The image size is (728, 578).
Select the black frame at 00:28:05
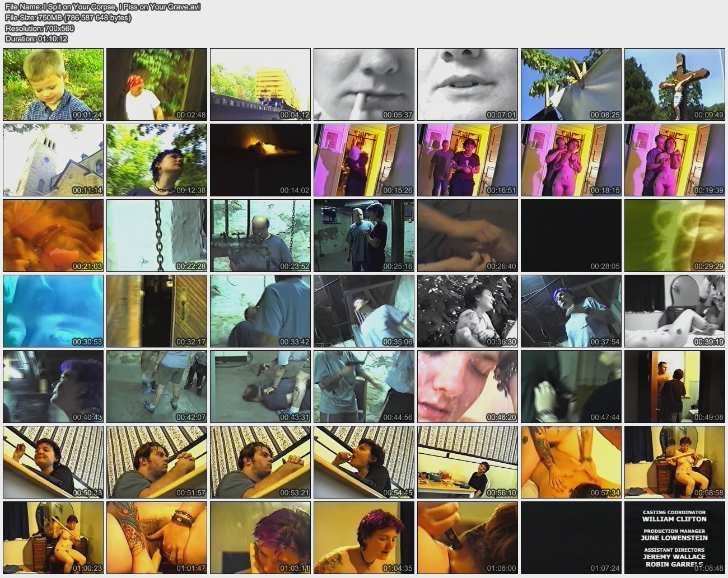point(571,236)
